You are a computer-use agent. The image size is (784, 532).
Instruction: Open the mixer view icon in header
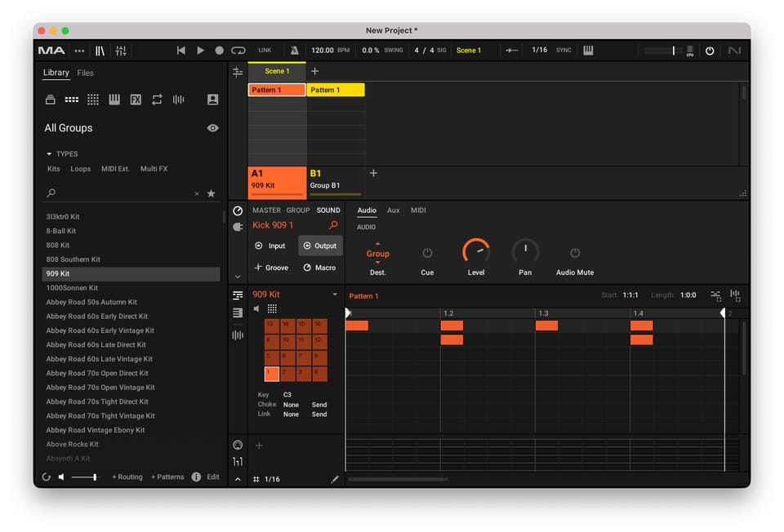coord(121,51)
